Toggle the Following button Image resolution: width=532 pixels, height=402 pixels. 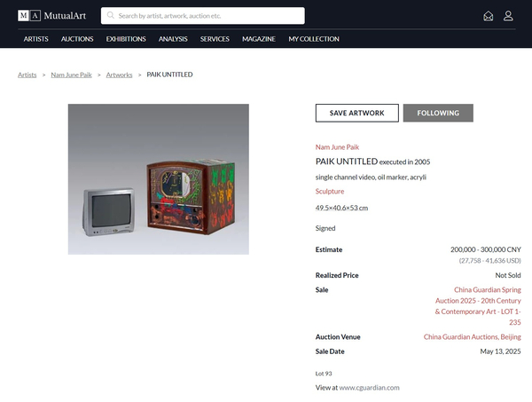438,113
